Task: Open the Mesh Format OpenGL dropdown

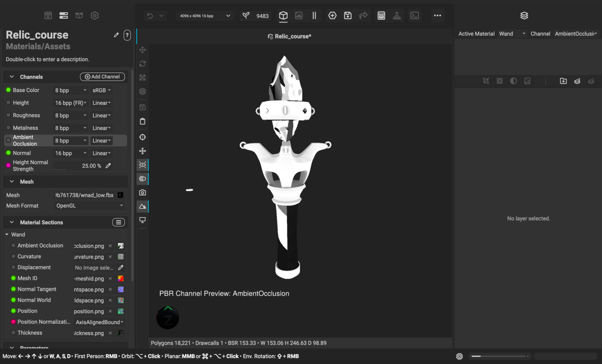Action: tap(89, 206)
